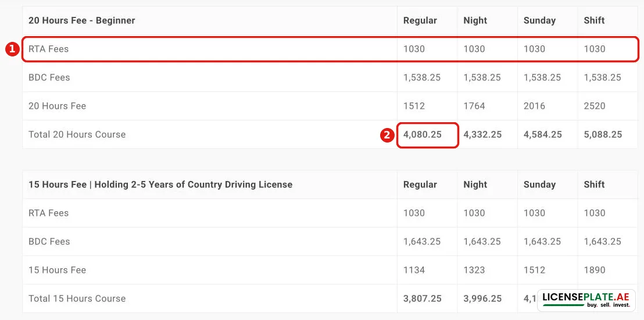
Task: Select 'BDC Fees' label in 20 Hours table
Action: [x=49, y=77]
